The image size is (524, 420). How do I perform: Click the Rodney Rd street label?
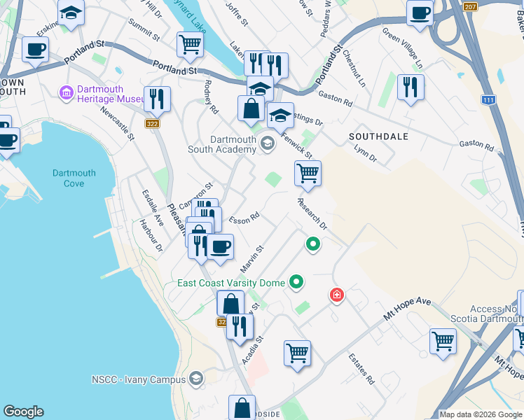(211, 97)
